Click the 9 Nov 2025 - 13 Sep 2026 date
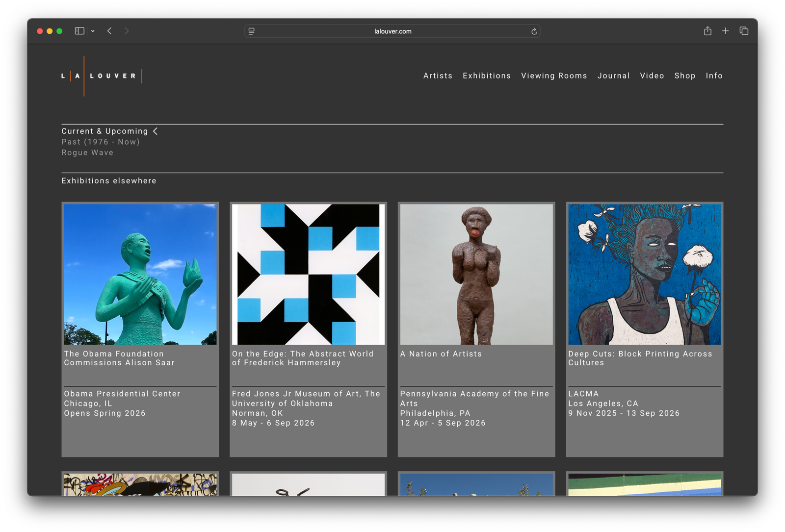 pos(624,413)
